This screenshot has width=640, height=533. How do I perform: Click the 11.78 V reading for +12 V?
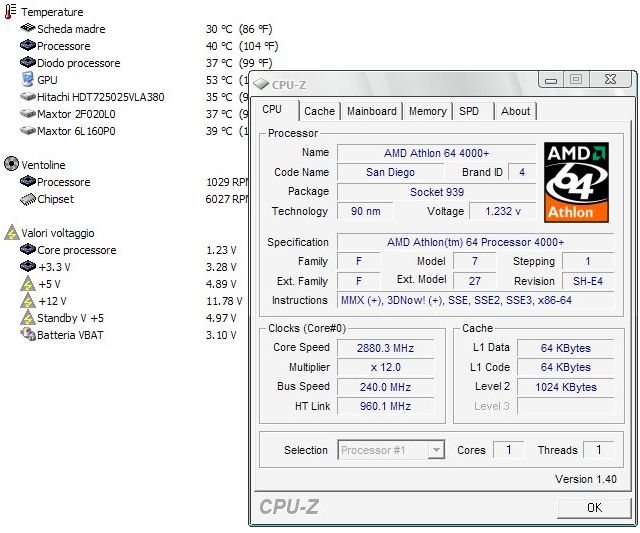tap(224, 301)
